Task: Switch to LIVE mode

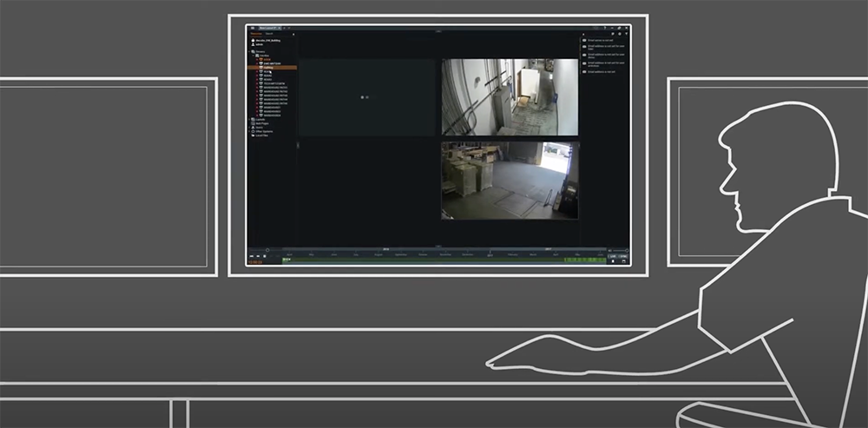Action: coord(613,256)
